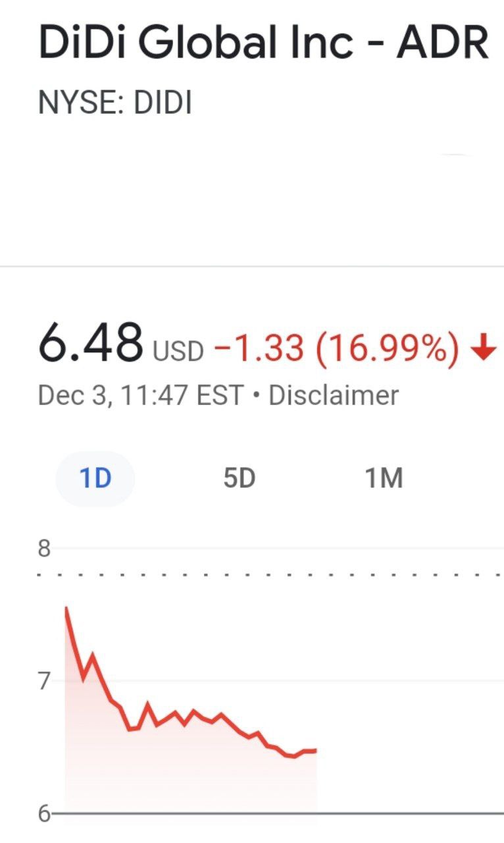Click the USD currency label
Image resolution: width=504 pixels, height=843 pixels.
(178, 352)
